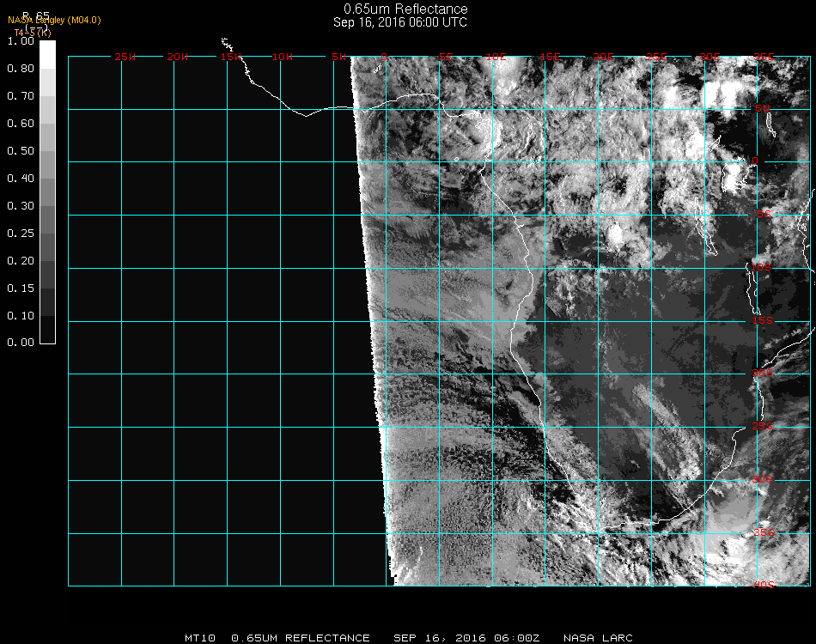Select the 0.40 value on the reflectance scale
Screen dimensions: 816x644
coord(21,179)
